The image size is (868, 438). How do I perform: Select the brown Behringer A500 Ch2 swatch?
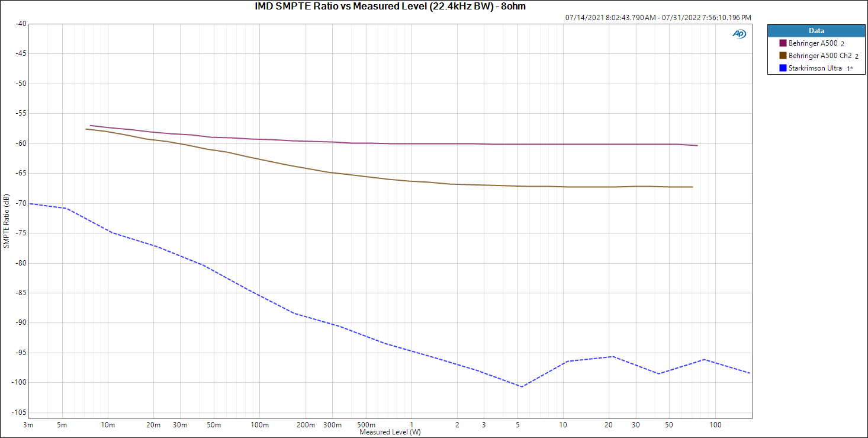(783, 56)
